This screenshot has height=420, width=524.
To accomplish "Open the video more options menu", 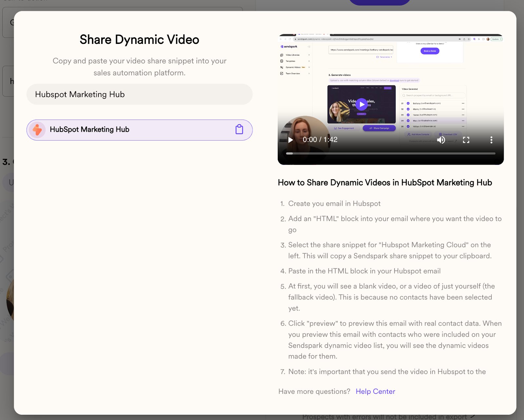I will (491, 140).
